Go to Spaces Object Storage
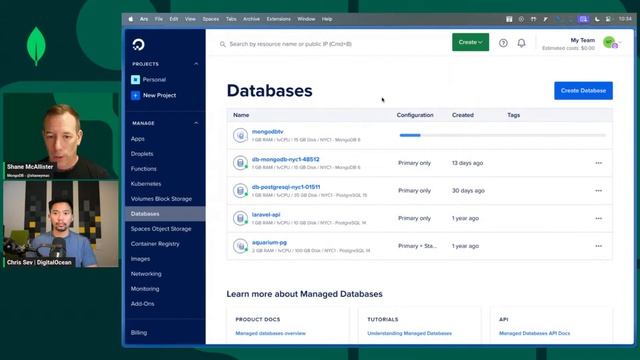The width and height of the screenshot is (640, 360). tap(161, 229)
